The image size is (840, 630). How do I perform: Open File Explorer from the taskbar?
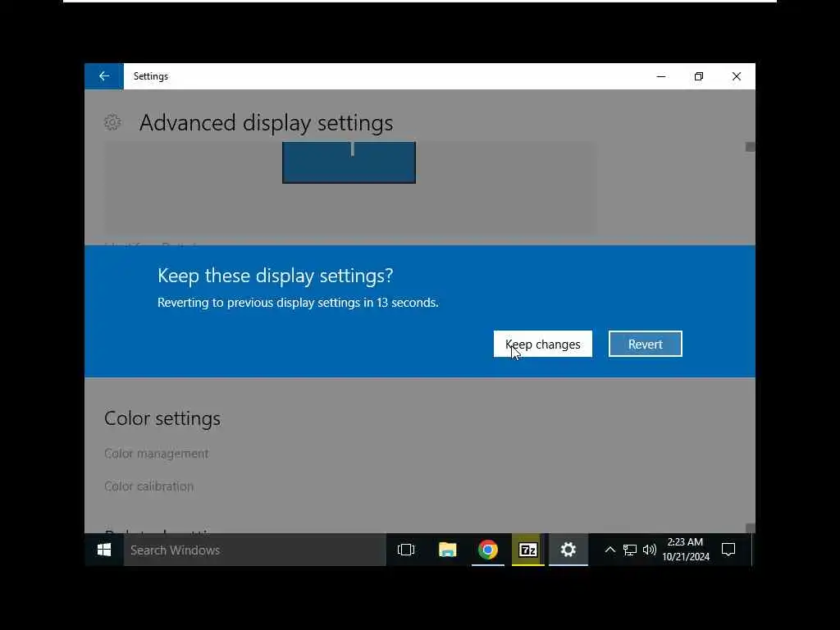pos(447,550)
